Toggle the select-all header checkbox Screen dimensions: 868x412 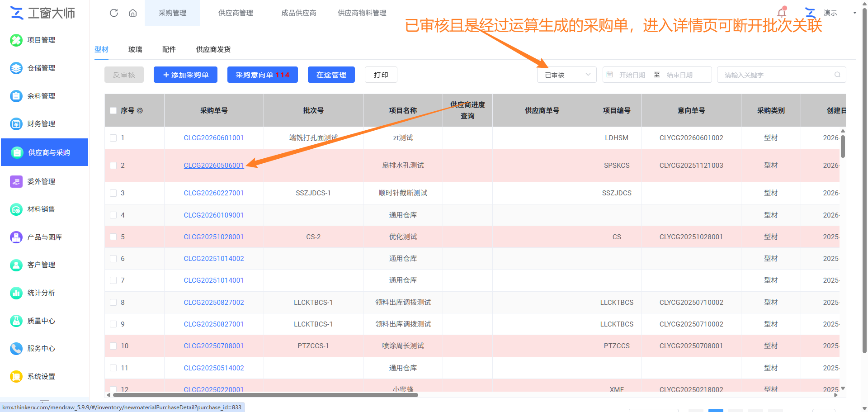[113, 110]
